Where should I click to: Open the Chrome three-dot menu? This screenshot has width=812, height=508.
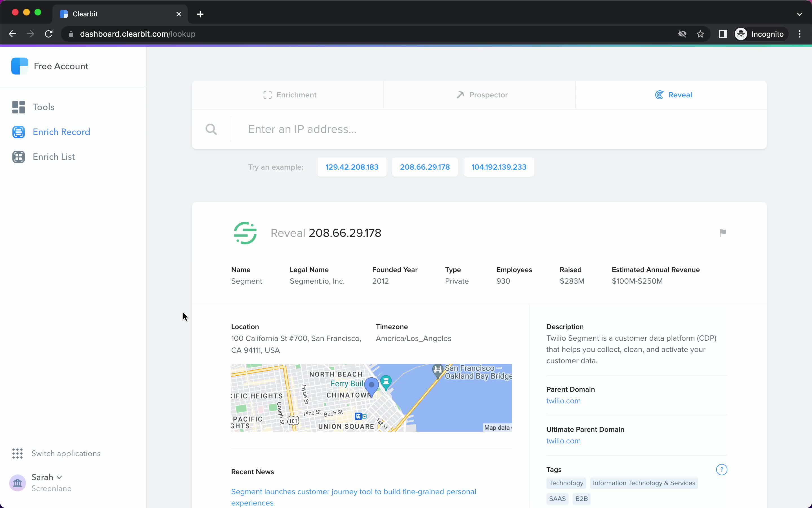[799, 34]
